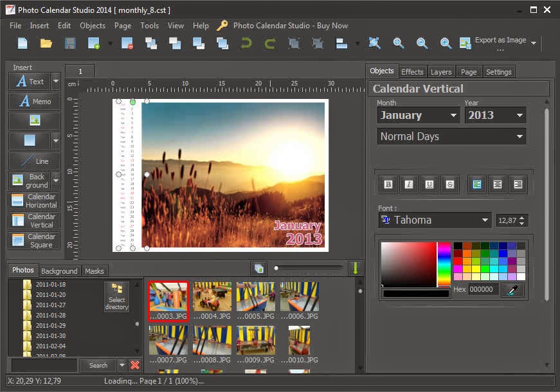
Task: Click the eyedropper color picker icon
Action: (x=512, y=290)
